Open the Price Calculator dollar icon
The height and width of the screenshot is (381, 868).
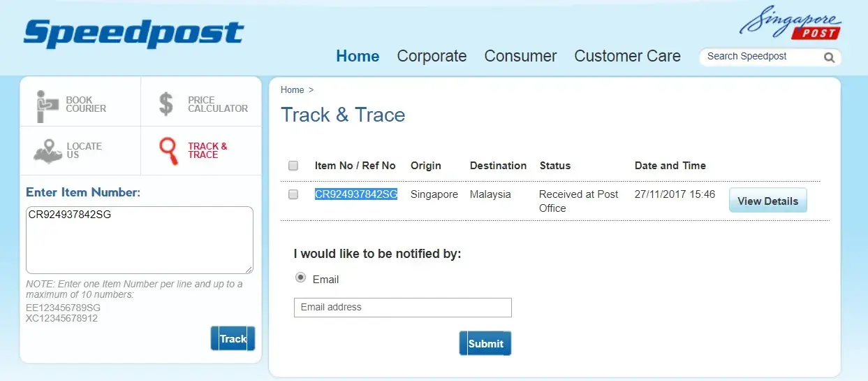pos(166,104)
